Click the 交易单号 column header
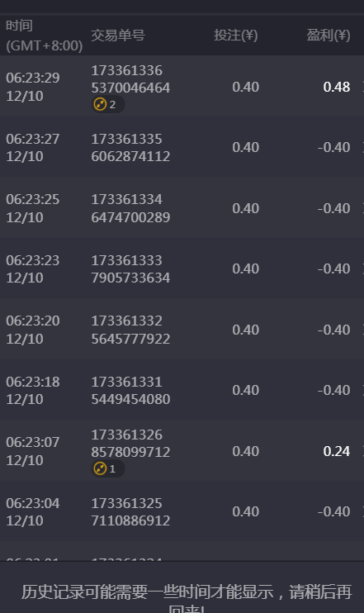364x613 pixels. coord(118,36)
